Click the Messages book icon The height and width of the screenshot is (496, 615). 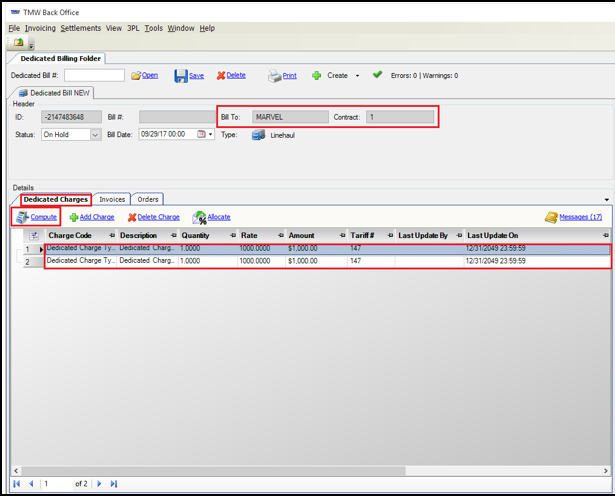tap(551, 217)
